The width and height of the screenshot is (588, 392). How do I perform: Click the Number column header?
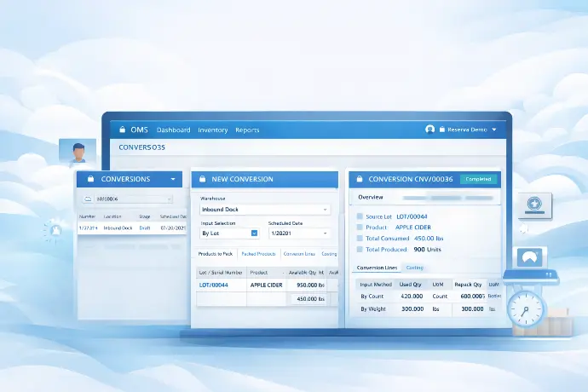(x=88, y=216)
